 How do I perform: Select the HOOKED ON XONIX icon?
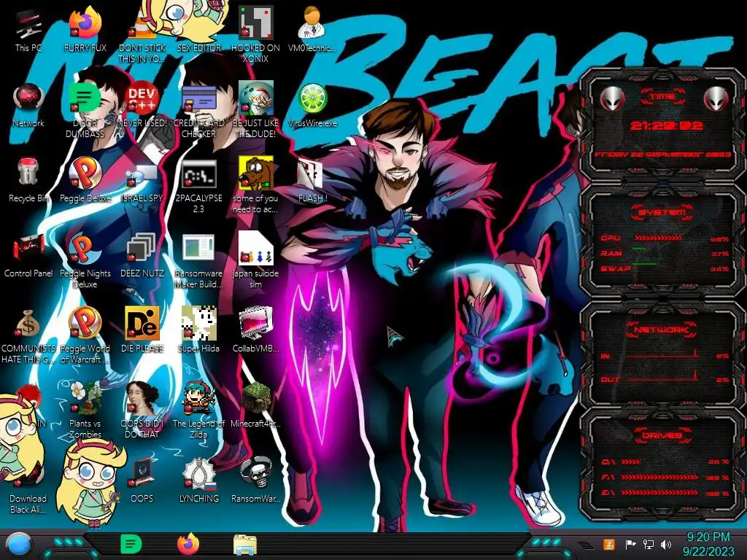[x=255, y=36]
